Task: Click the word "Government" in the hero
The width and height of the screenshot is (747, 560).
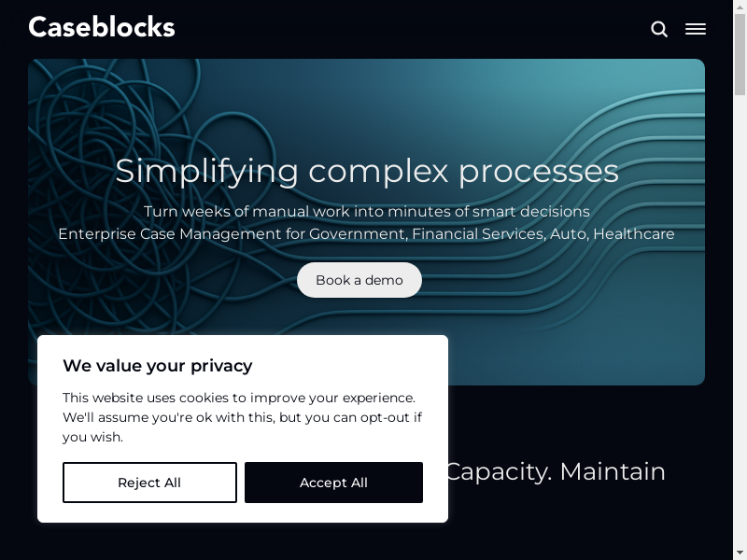Action: click(358, 234)
